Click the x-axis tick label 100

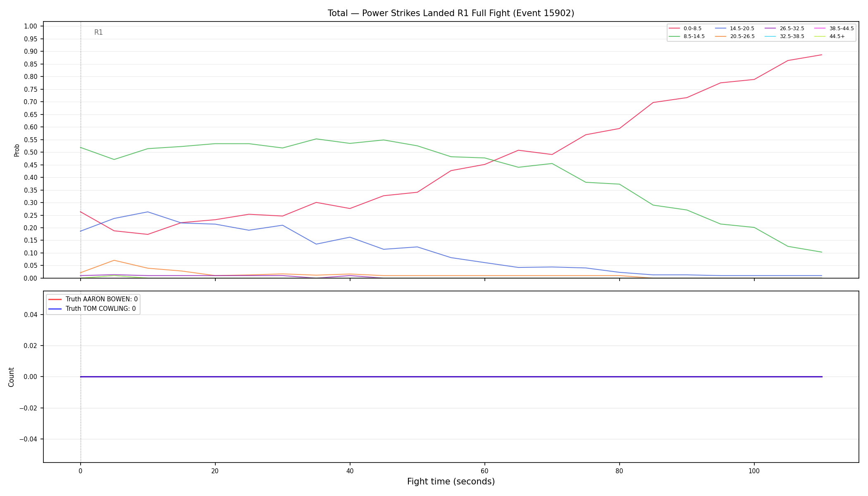[754, 471]
